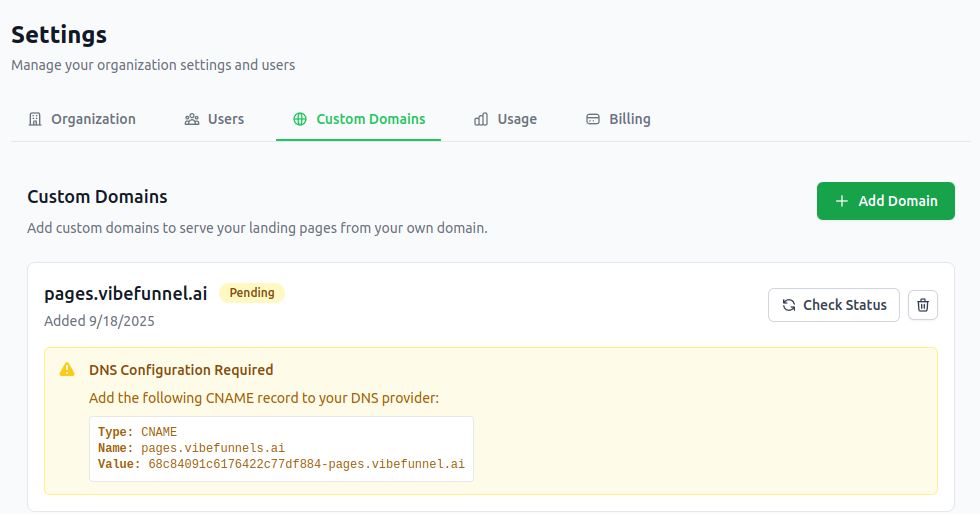Click the Settings page heading
This screenshot has width=980, height=514.
tap(59, 34)
